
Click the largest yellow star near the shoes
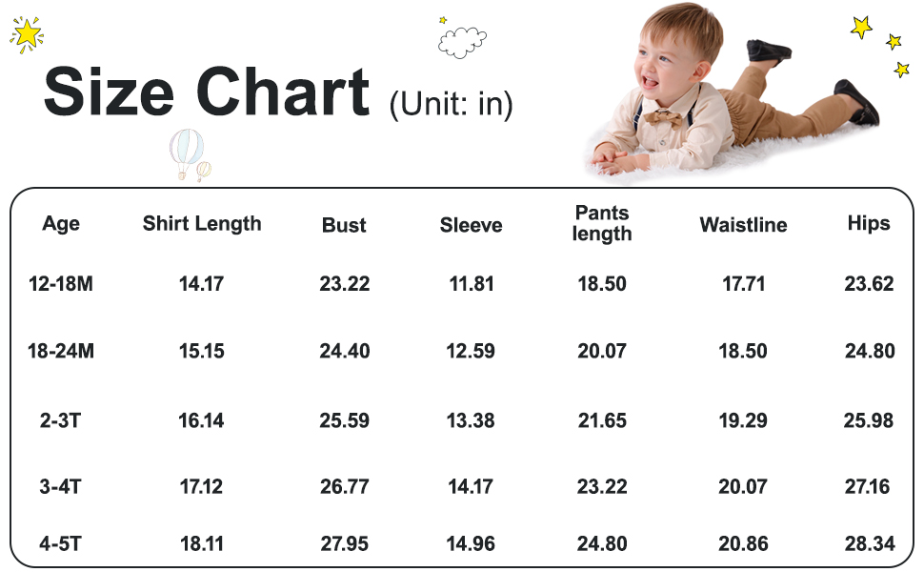[x=861, y=28]
